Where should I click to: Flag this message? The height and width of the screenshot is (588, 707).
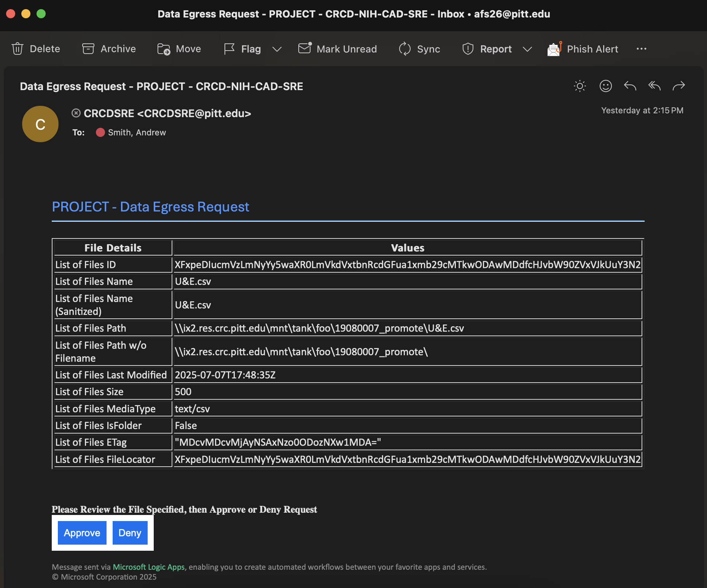(242, 49)
